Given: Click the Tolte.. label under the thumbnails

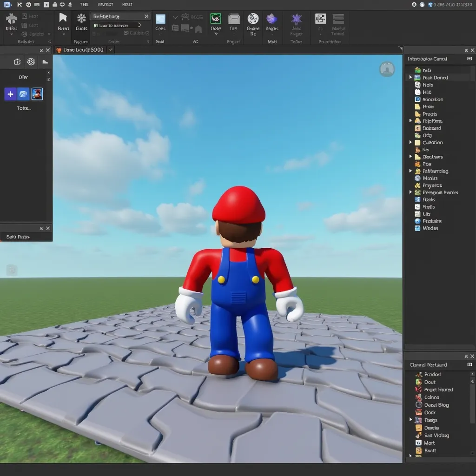Looking at the screenshot, I should click(x=24, y=108).
